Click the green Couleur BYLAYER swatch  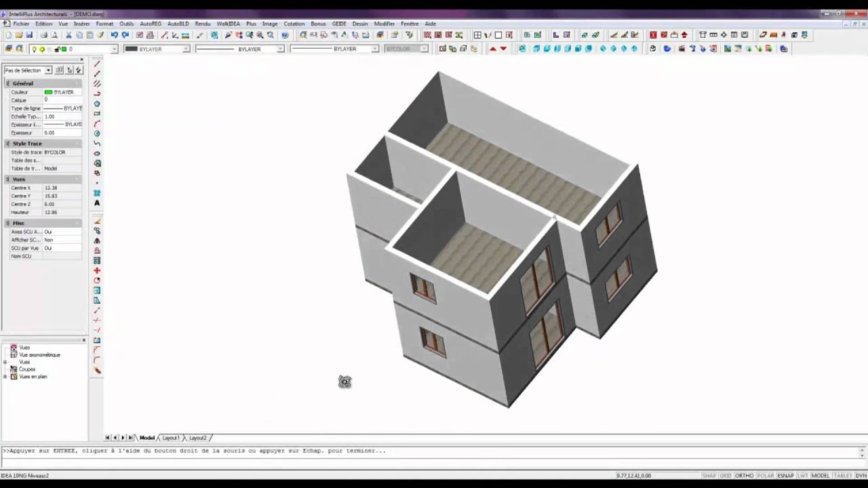tap(49, 92)
